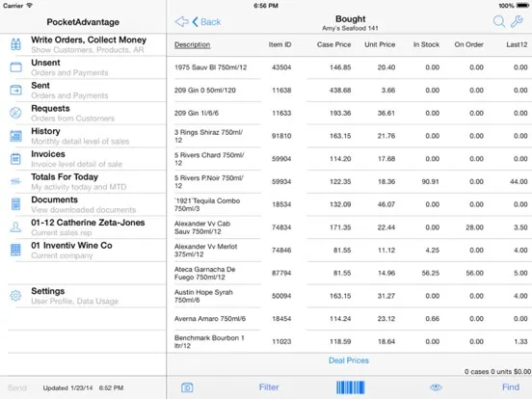Tap Last12 value 44.00
Screen dimensions: 532x399
coord(519,182)
